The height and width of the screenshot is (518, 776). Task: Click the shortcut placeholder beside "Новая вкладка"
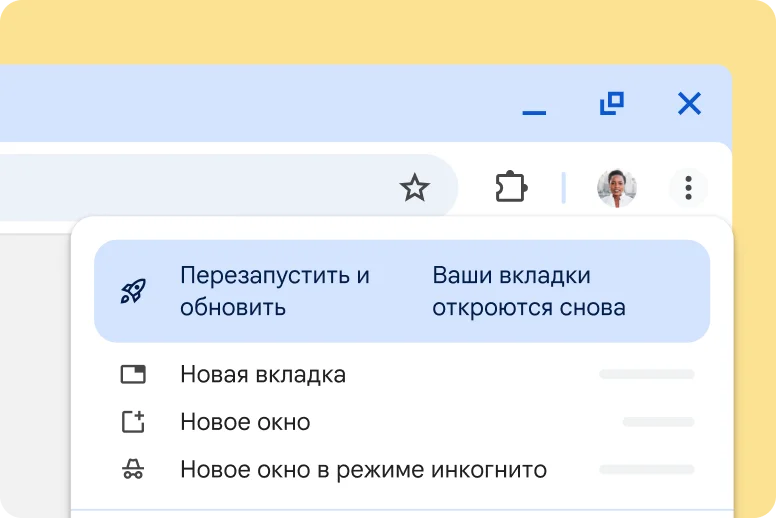point(646,375)
